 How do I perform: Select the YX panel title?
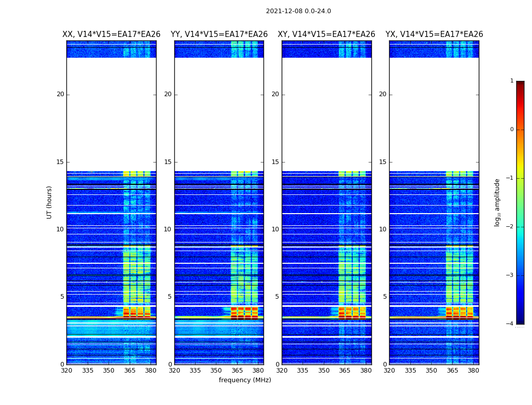point(434,34)
